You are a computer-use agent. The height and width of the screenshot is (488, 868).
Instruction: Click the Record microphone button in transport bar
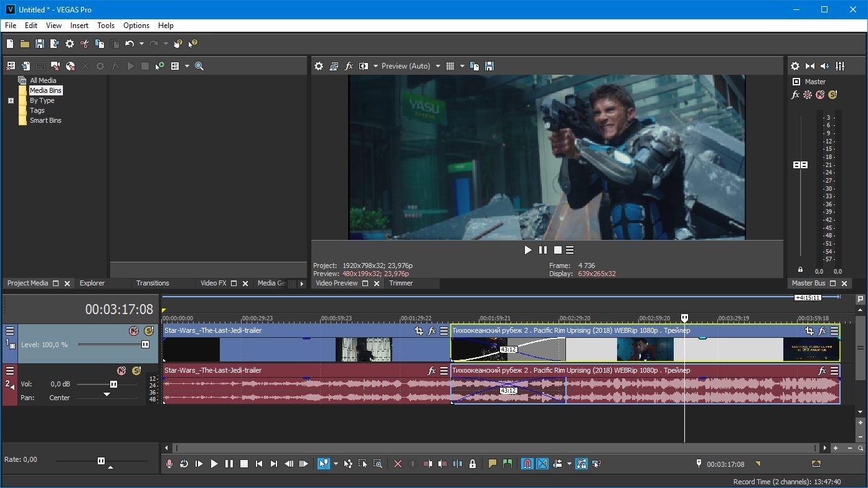(169, 464)
